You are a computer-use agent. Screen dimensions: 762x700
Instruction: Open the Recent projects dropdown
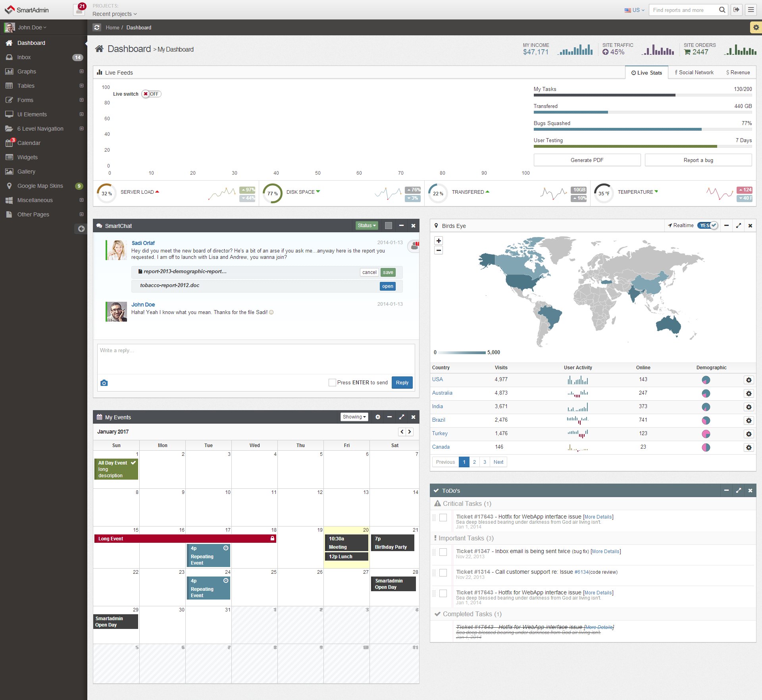115,14
